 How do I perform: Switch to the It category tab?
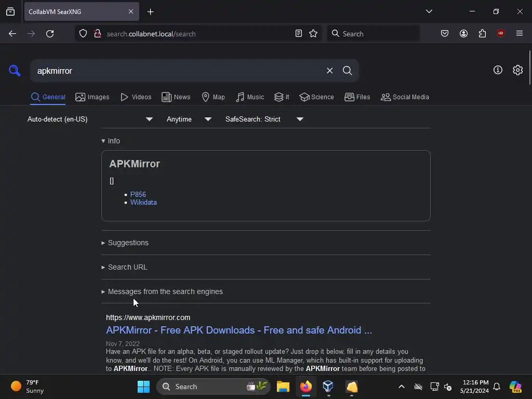click(x=282, y=97)
